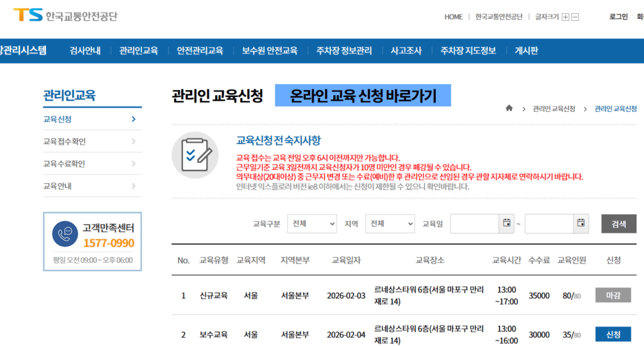Click the start date input field

pos(475,223)
